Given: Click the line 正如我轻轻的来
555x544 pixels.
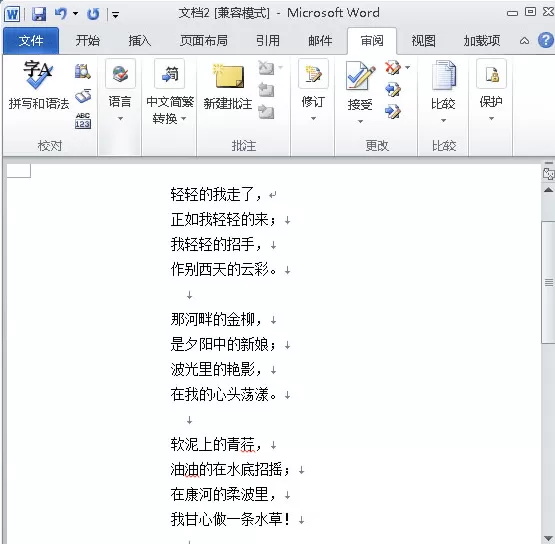Looking at the screenshot, I should coord(223,219).
